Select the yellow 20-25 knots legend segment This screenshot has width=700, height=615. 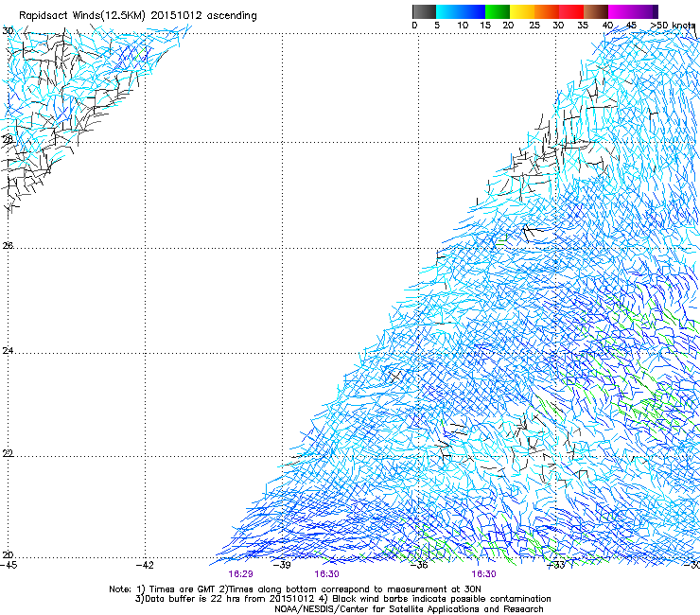pos(522,11)
